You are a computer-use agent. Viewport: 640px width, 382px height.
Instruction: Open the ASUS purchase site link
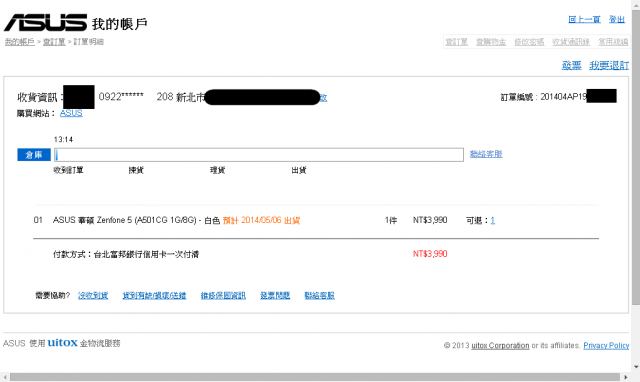coord(71,113)
